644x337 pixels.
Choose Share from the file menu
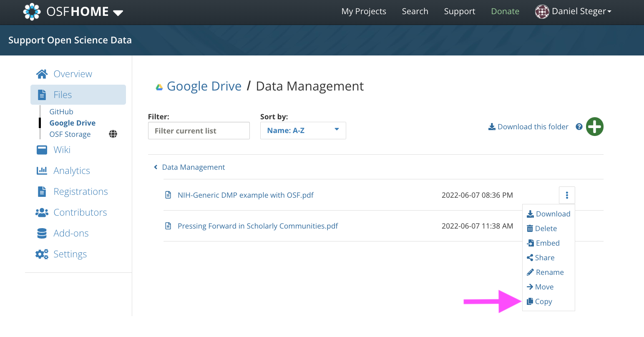click(541, 258)
